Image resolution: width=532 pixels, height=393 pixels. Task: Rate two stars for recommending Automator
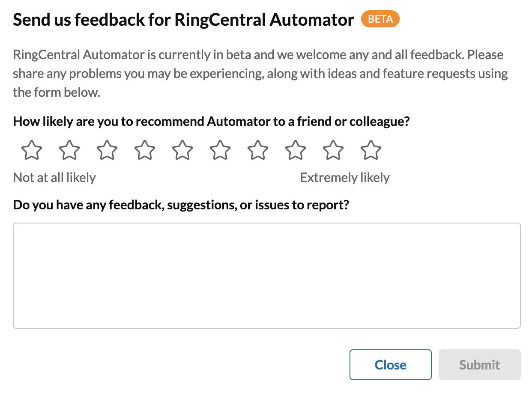coord(69,150)
